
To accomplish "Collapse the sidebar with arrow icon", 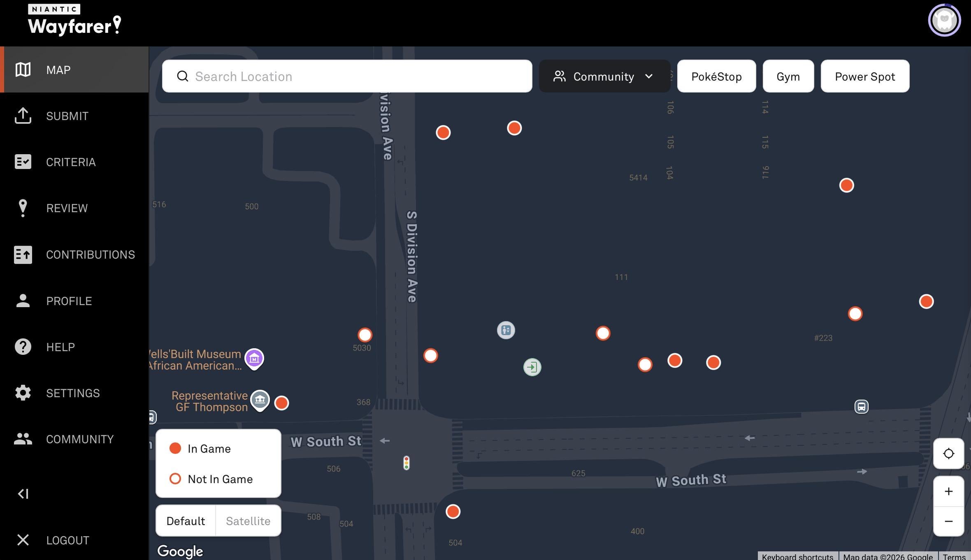I will tap(23, 493).
